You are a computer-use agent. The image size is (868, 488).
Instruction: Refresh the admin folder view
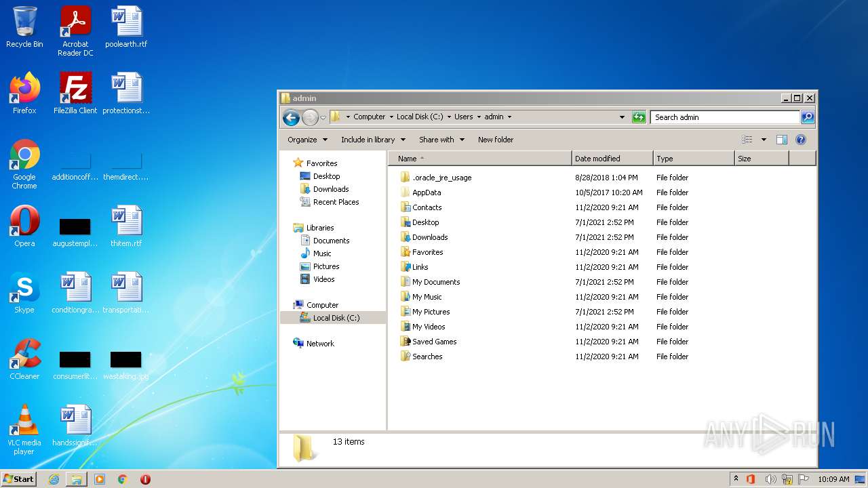(x=639, y=117)
